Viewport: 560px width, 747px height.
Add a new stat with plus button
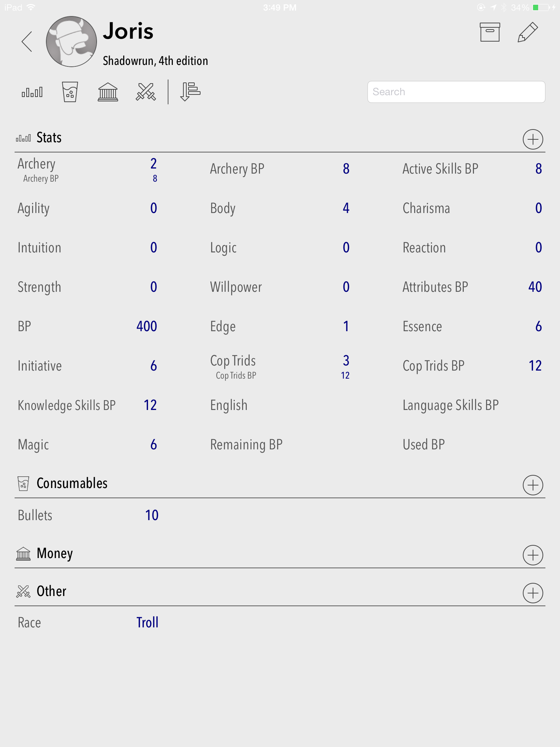coord(533,139)
